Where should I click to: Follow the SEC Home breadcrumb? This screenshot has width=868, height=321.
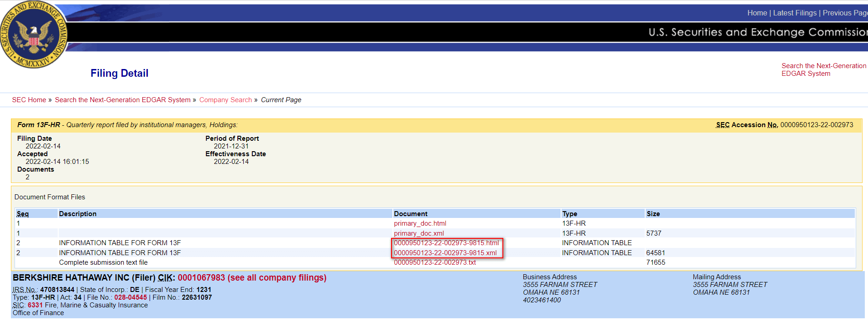tap(29, 100)
